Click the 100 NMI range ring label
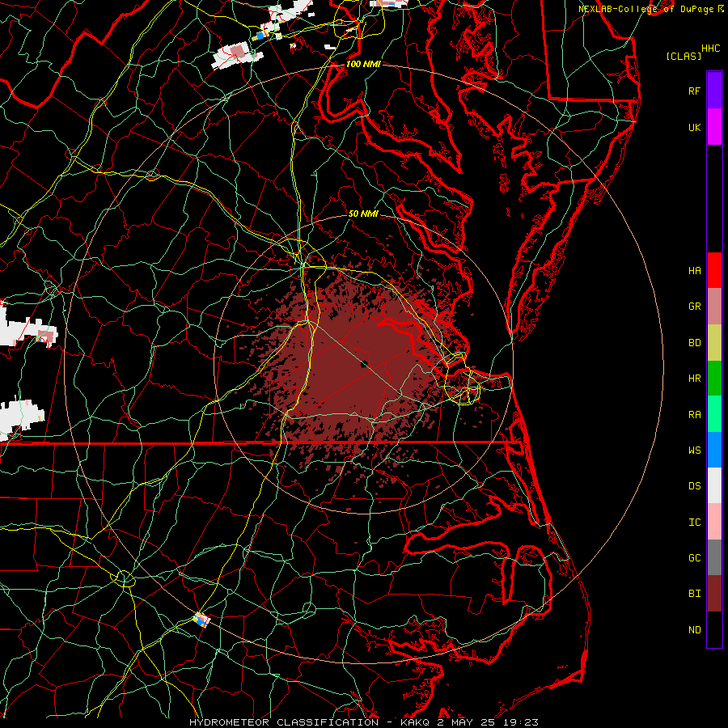 (x=363, y=64)
